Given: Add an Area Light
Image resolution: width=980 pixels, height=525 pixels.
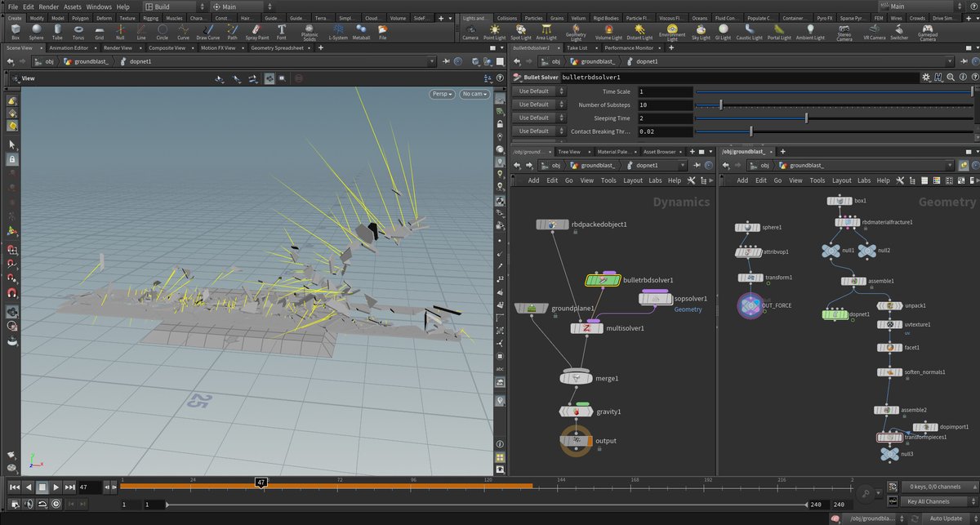Looking at the screenshot, I should tap(546, 31).
